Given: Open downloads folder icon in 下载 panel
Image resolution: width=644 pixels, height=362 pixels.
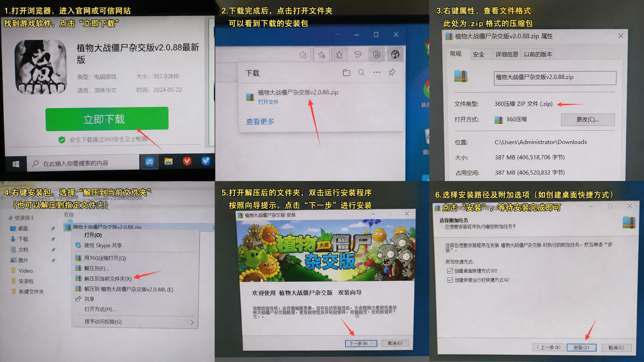Looking at the screenshot, I should pos(346,73).
